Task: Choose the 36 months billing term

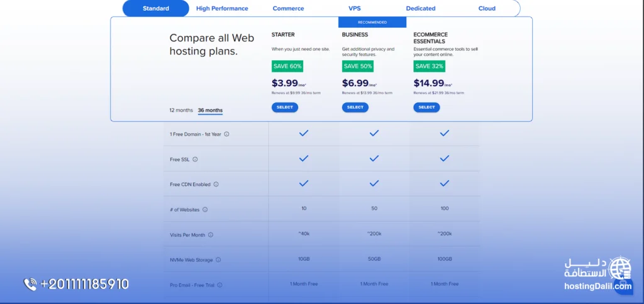Action: (210, 111)
